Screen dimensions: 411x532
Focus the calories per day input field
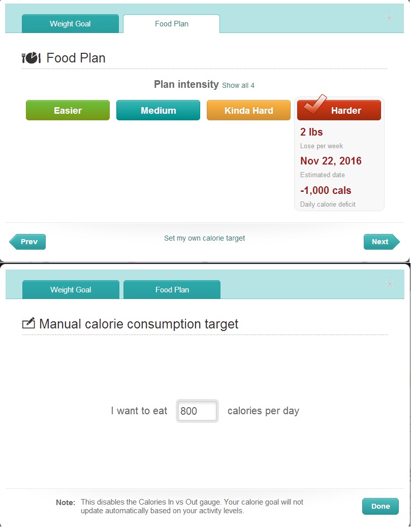[197, 411]
